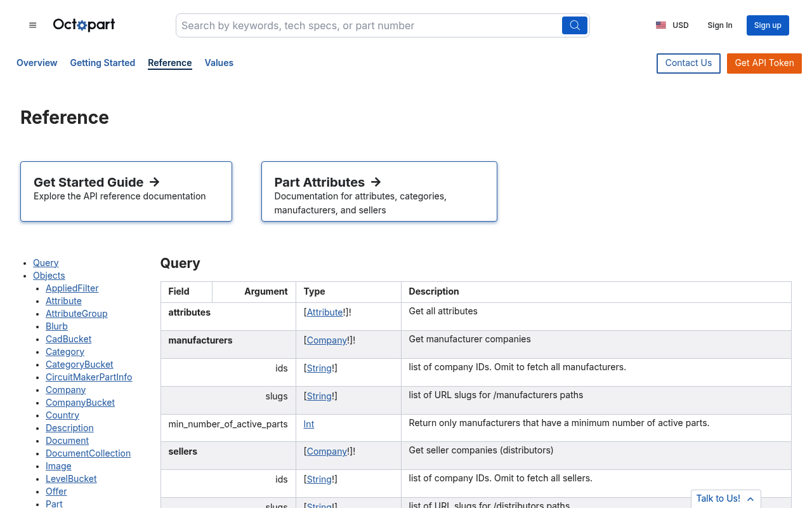Switch to the Getting Started tab
This screenshot has width=812, height=508.
[103, 63]
